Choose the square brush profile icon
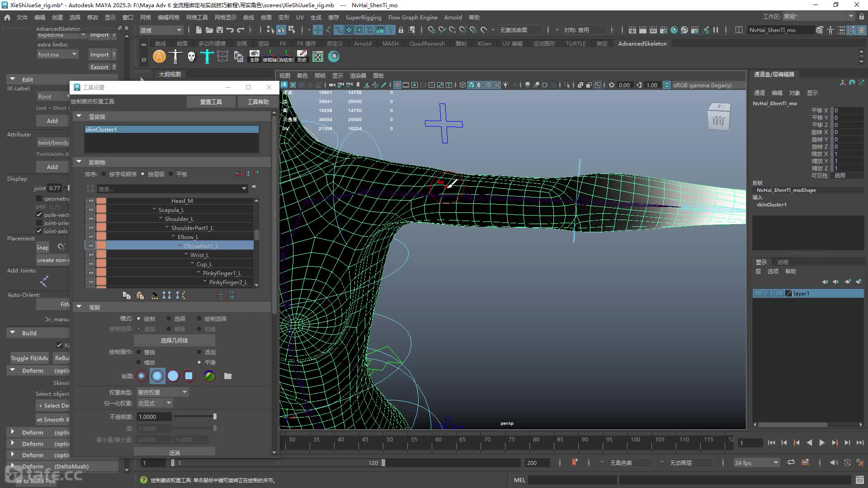 (189, 376)
